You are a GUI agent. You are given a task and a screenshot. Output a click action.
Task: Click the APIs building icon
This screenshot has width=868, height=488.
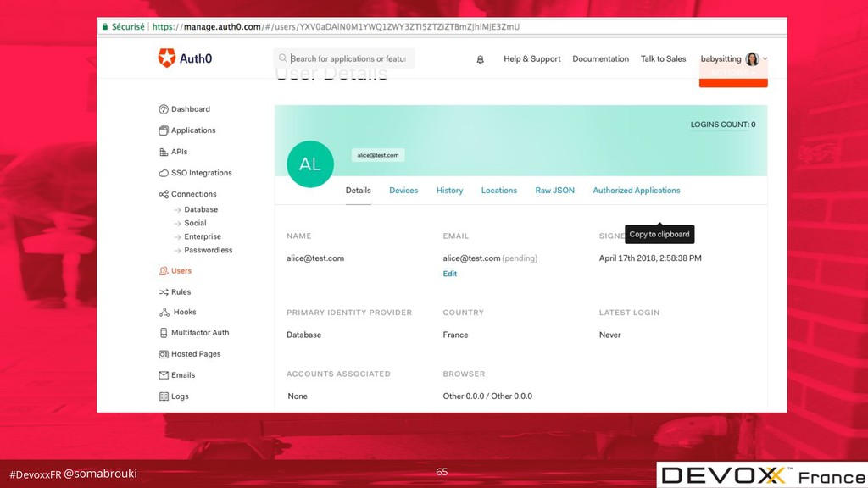coord(164,152)
